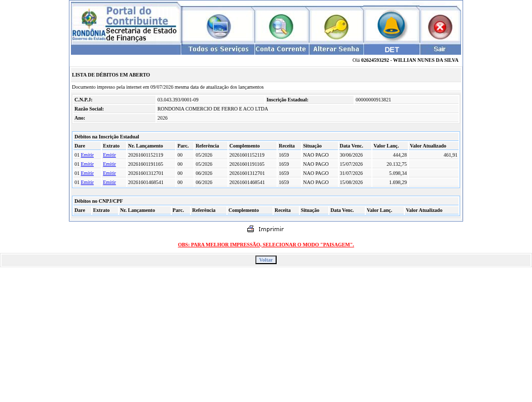
Task: Click the Rondônia Portal do Contribuinte logo
Action: 126,24
